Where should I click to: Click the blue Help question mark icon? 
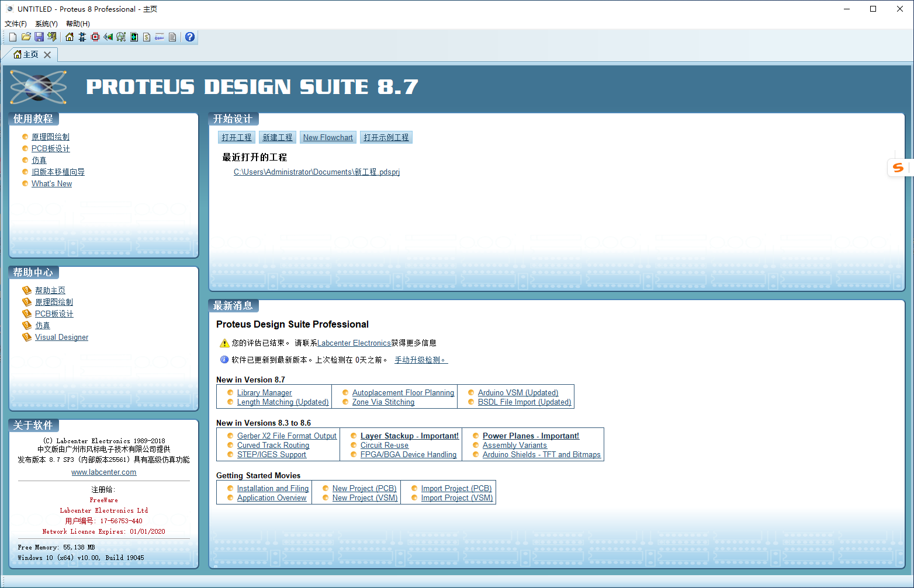190,37
